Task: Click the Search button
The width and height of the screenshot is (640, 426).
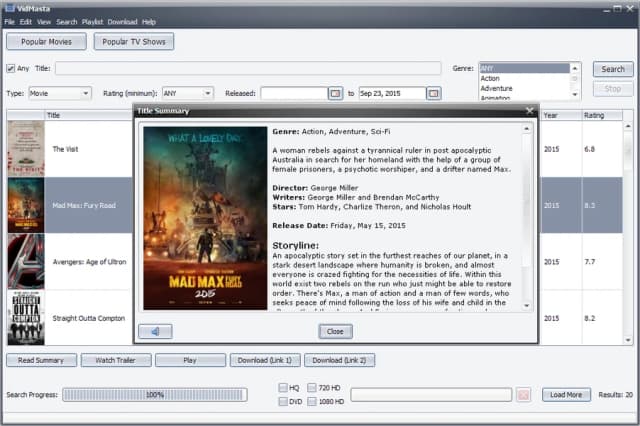Action: point(613,69)
